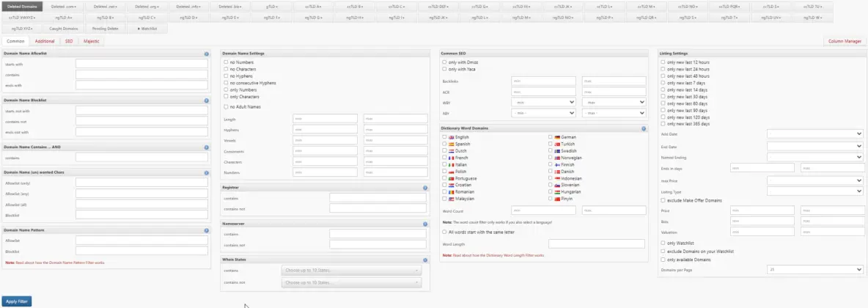Switch to the Additional filter tab
Viewport: 868px width, 308px height.
click(x=45, y=41)
